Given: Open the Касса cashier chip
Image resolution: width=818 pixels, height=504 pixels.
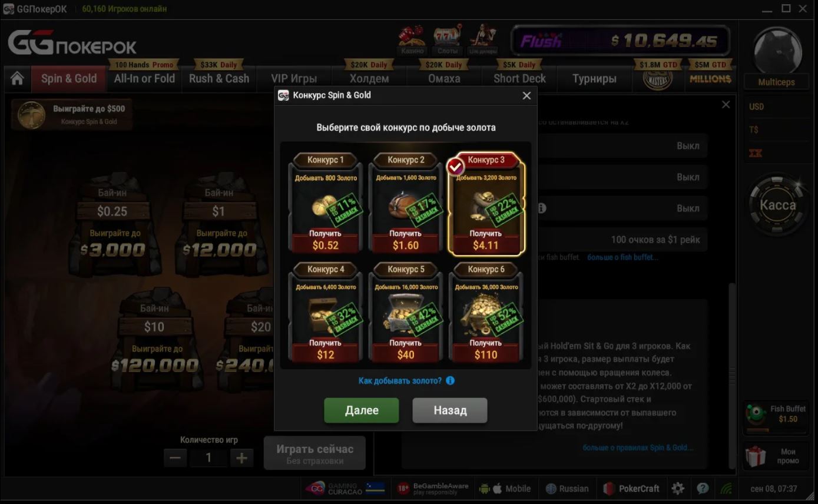Looking at the screenshot, I should [x=777, y=205].
